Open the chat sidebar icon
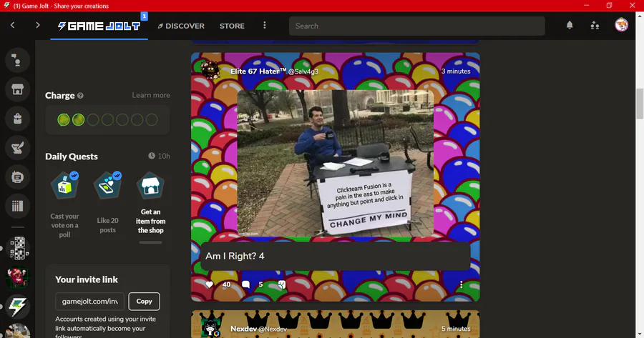The height and width of the screenshot is (338, 644). [x=17, y=177]
